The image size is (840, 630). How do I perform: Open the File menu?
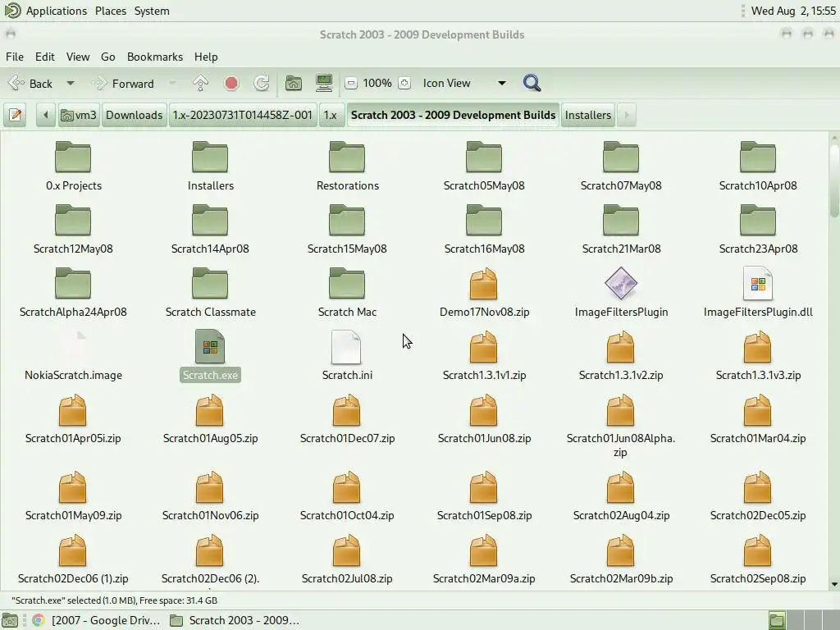15,57
